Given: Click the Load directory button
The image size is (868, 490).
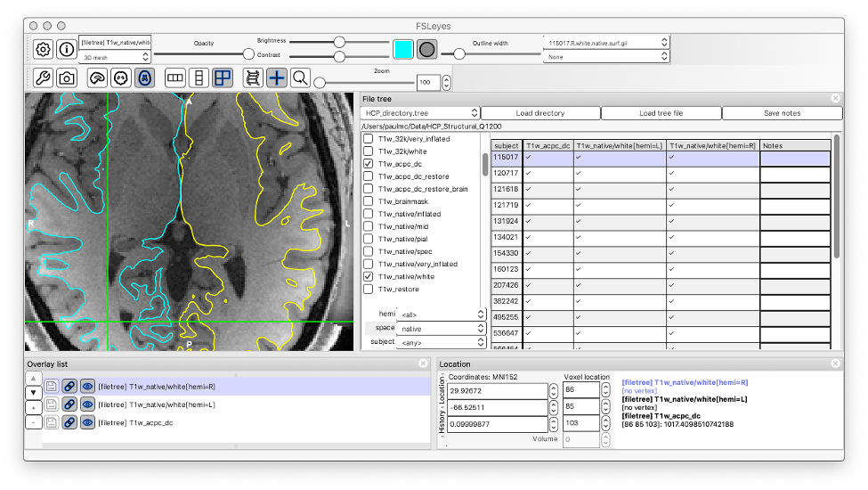Looking at the screenshot, I should tap(540, 113).
